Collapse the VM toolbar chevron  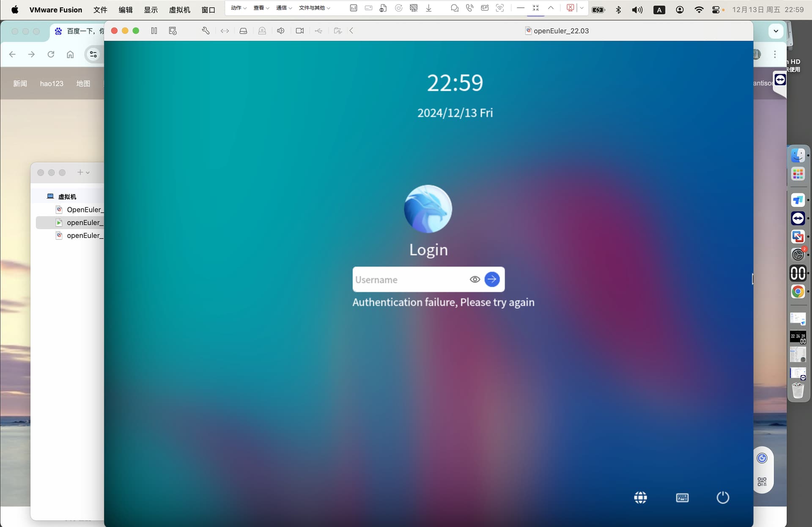click(351, 30)
